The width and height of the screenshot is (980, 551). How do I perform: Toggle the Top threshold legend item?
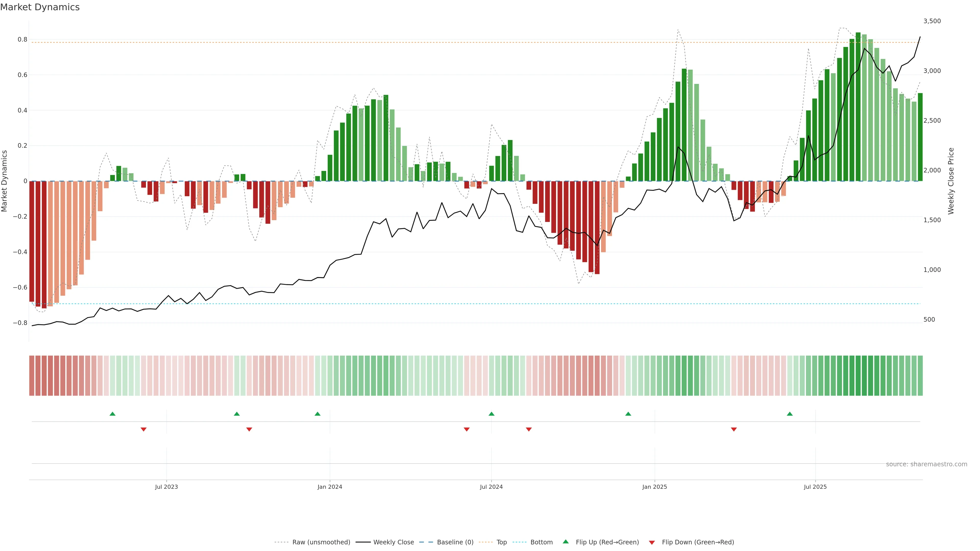pos(501,542)
